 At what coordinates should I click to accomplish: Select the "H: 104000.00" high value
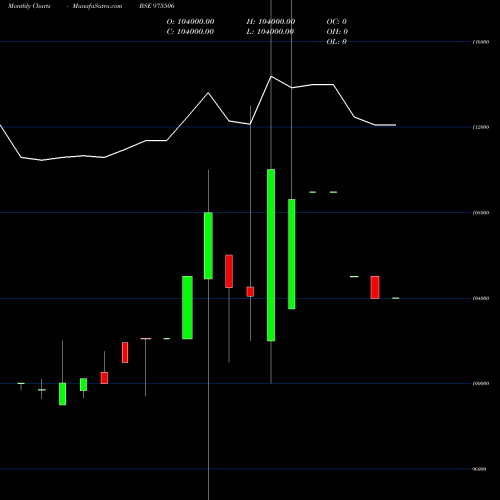tap(271, 22)
